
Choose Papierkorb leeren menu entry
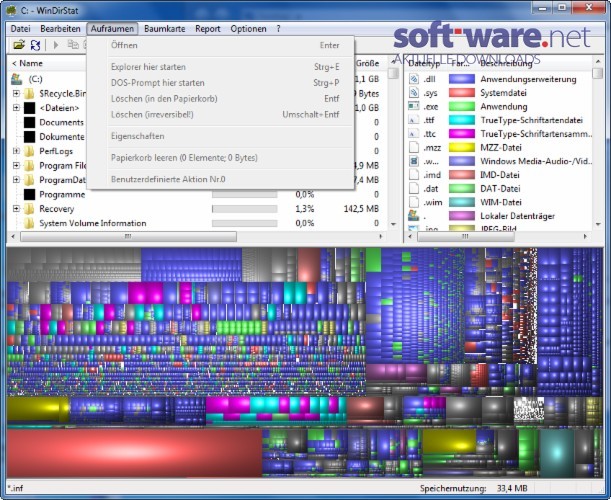point(221,158)
